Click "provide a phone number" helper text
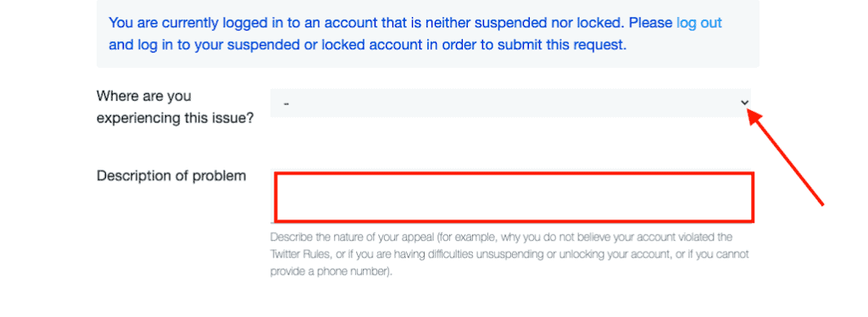Image resolution: width=868 pixels, height=317 pixels. 329,272
